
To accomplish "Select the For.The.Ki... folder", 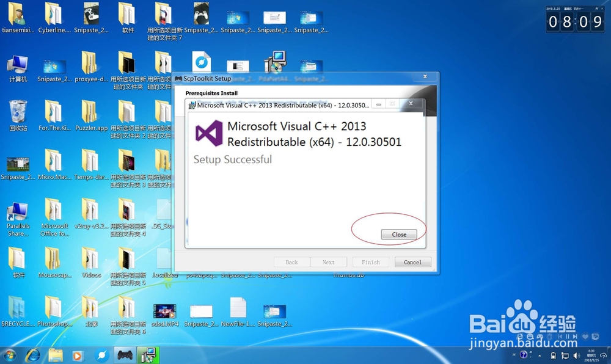I will [54, 115].
